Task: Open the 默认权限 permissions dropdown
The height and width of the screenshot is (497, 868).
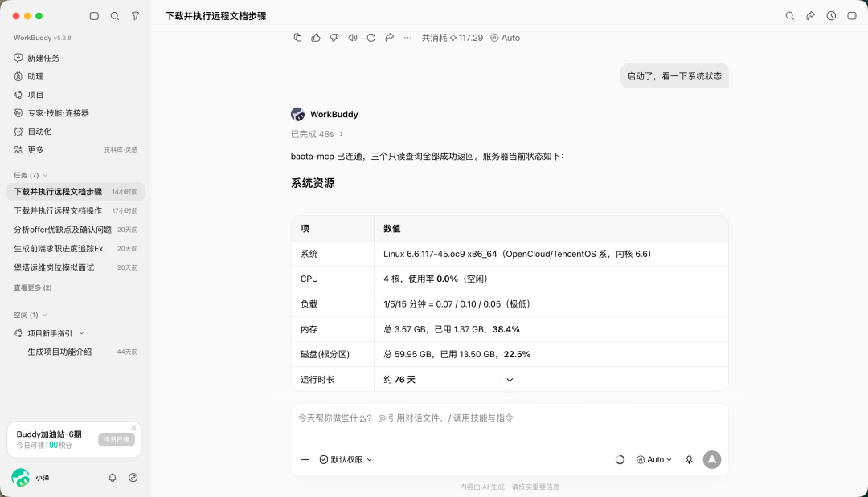Action: coord(346,459)
